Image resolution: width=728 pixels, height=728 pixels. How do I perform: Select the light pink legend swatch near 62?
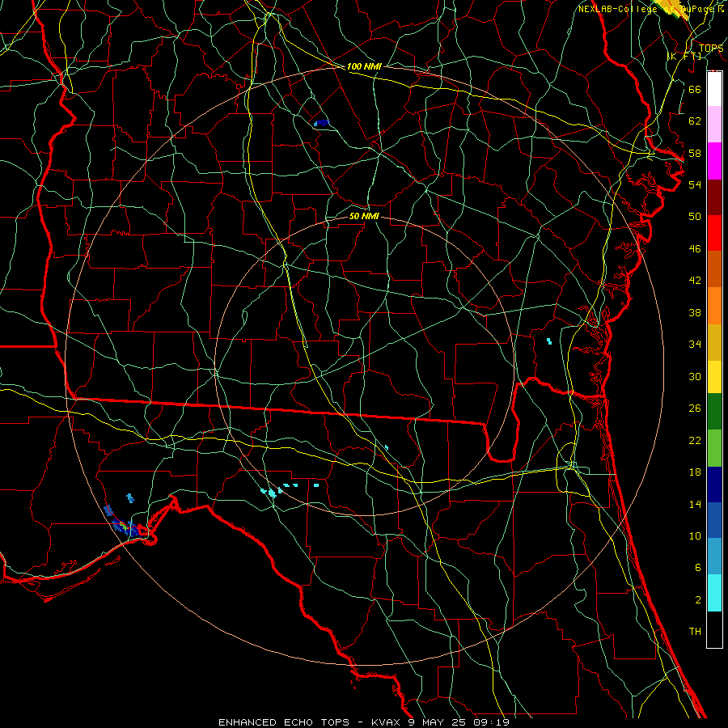click(714, 125)
